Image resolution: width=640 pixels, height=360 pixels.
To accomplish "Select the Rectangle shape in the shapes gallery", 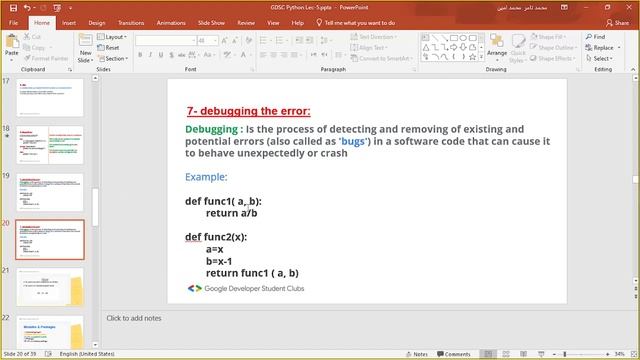I will pos(454,38).
